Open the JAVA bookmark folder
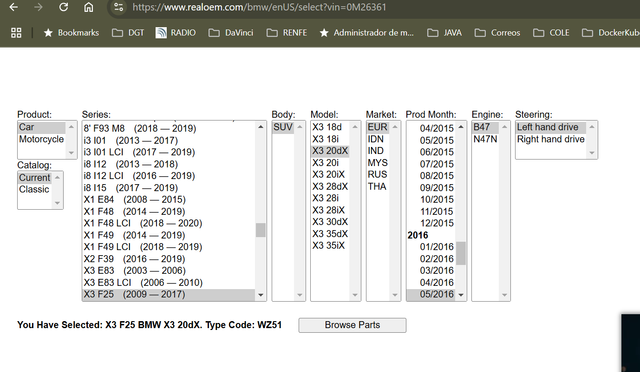The height and width of the screenshot is (372, 640). pos(444,33)
